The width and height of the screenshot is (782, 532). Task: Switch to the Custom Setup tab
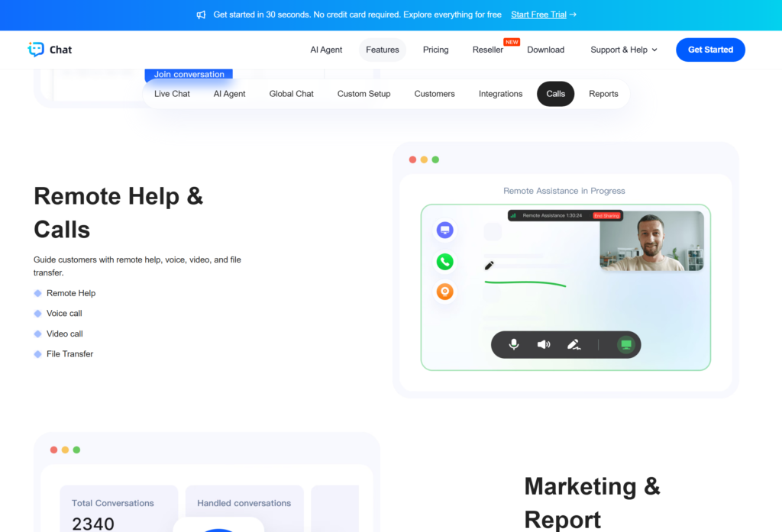[364, 94]
